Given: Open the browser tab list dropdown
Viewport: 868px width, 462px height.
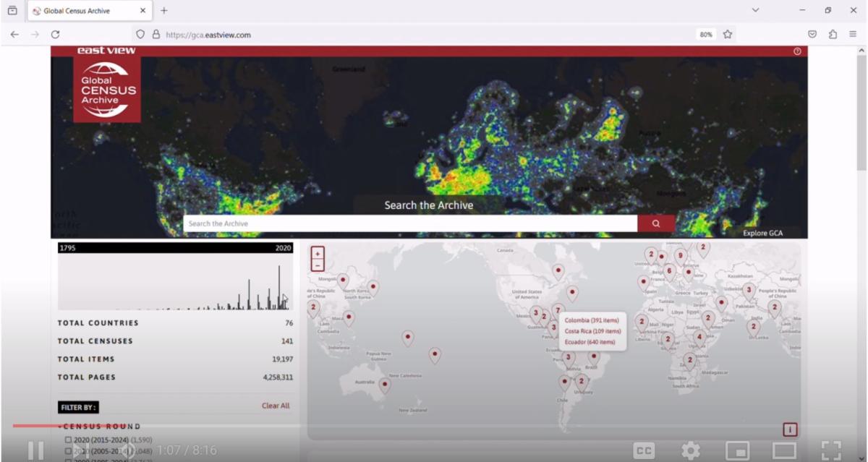Looking at the screenshot, I should [x=755, y=10].
